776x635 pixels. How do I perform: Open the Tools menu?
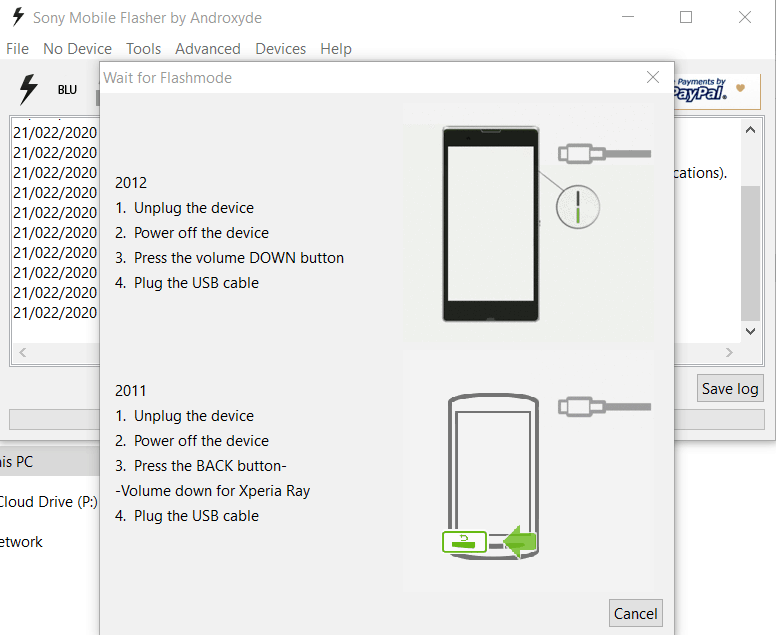[x=144, y=49]
